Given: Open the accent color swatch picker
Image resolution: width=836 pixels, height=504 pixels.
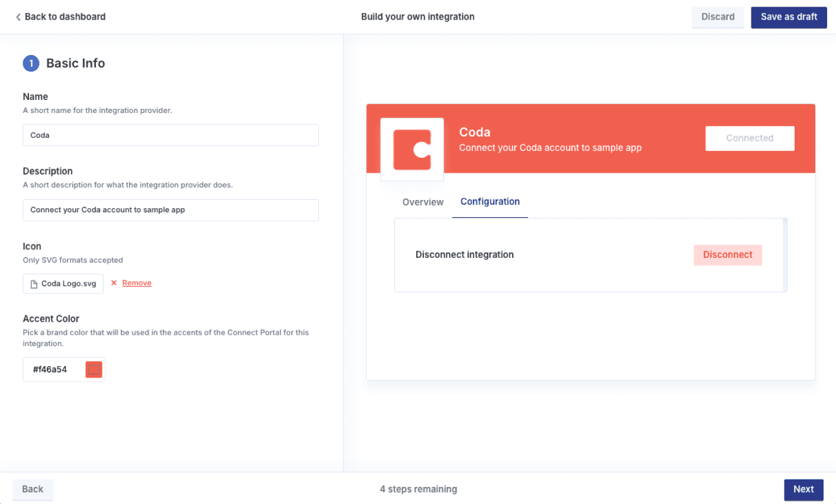Looking at the screenshot, I should tap(94, 370).
